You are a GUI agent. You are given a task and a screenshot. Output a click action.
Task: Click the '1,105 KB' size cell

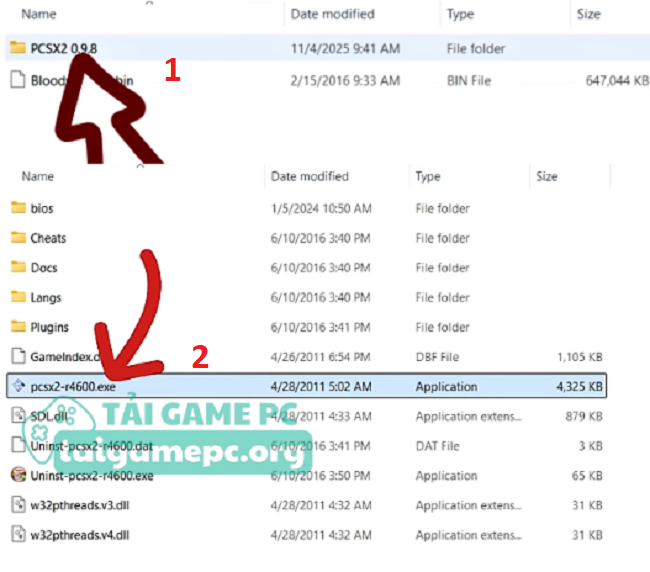pos(580,357)
